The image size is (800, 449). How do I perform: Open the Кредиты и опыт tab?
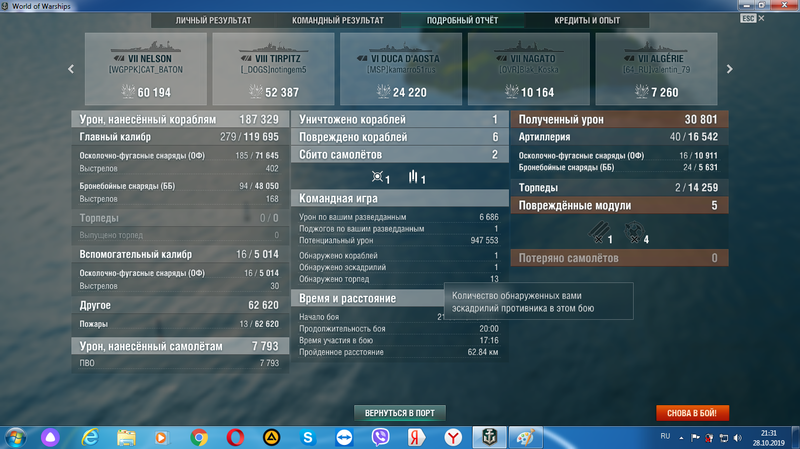click(587, 20)
